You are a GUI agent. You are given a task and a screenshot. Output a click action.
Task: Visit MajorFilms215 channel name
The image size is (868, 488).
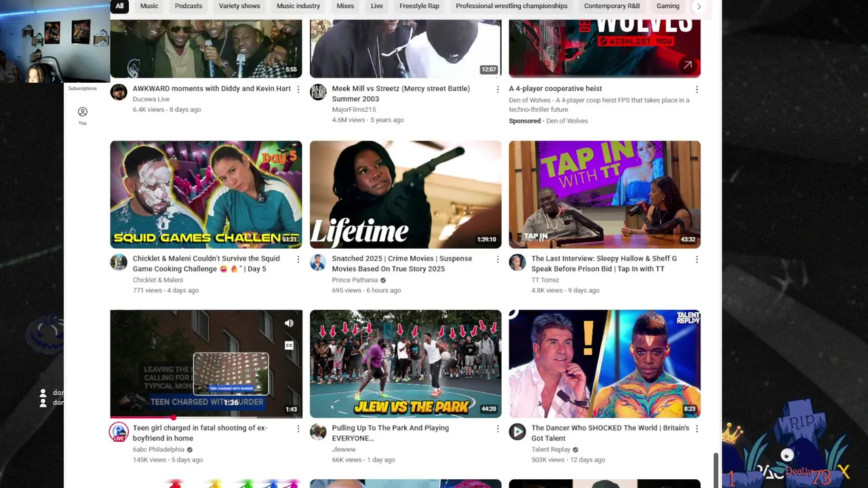[x=353, y=109]
